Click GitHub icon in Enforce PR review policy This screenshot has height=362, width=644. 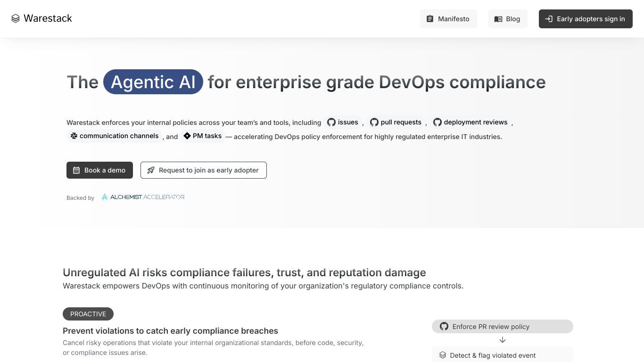click(x=444, y=326)
